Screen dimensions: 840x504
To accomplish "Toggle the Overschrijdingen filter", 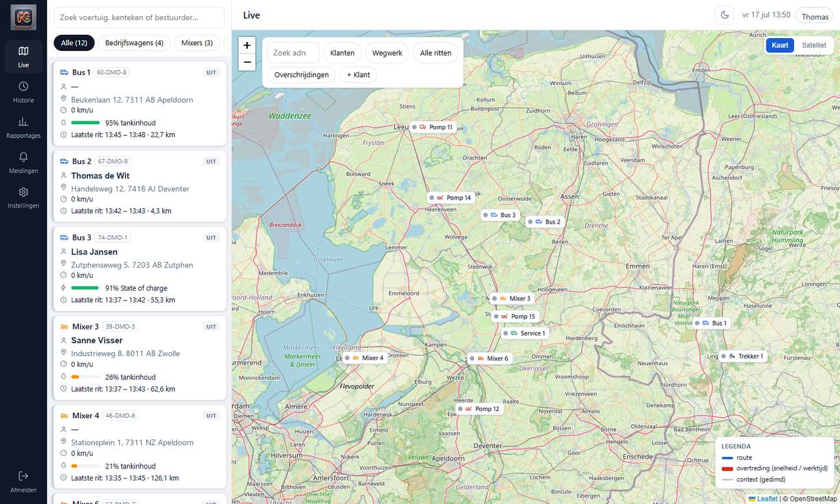I will 302,75.
